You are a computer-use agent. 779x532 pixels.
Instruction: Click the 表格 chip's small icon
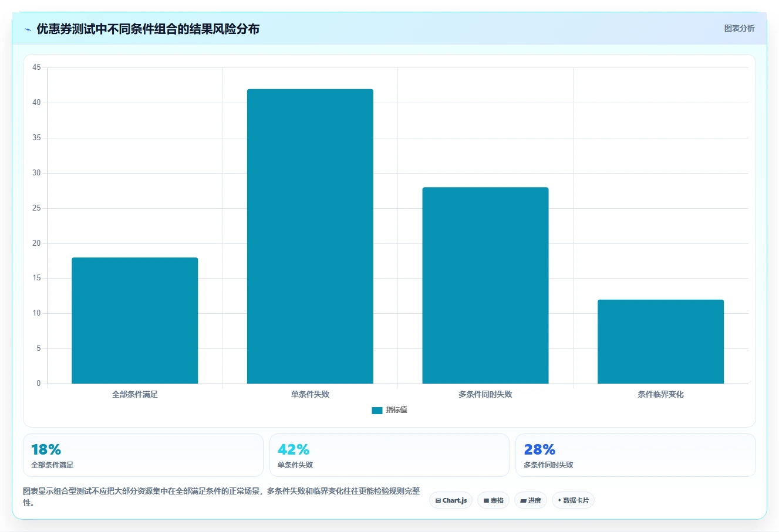click(x=486, y=501)
